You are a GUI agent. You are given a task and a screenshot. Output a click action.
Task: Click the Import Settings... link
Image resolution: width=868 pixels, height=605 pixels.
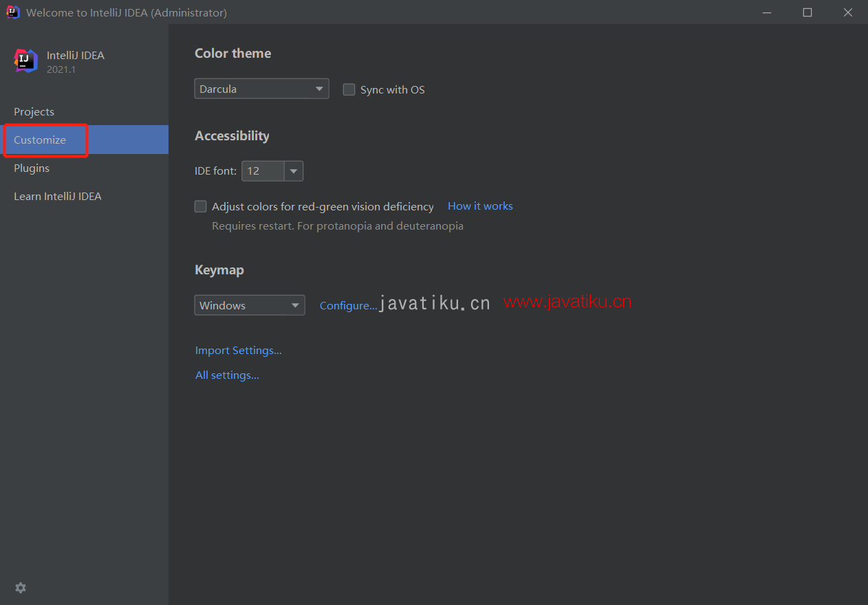coord(238,351)
